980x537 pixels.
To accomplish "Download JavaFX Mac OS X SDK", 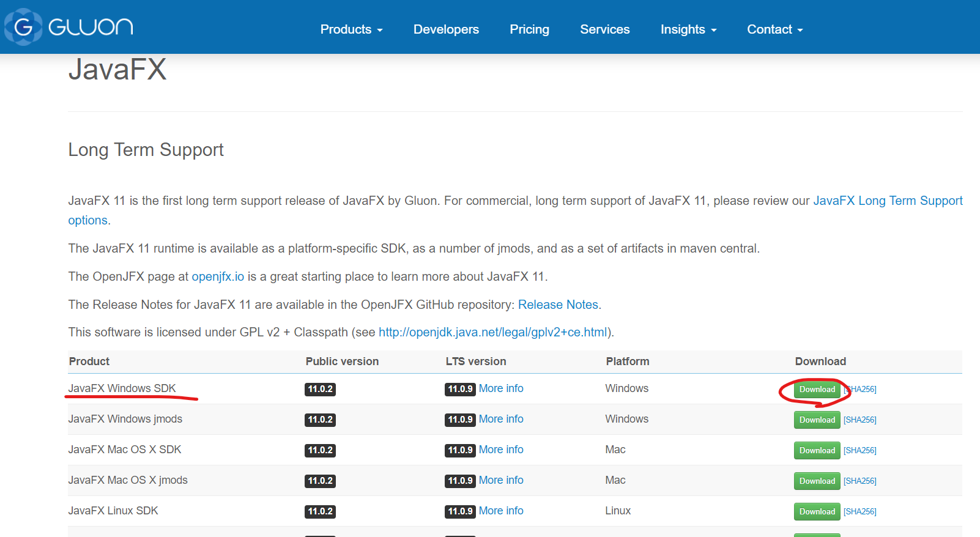I will [817, 450].
